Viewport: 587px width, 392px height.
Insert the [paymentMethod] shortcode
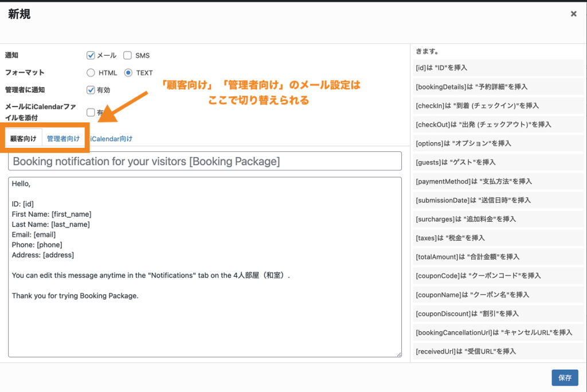[x=498, y=181]
